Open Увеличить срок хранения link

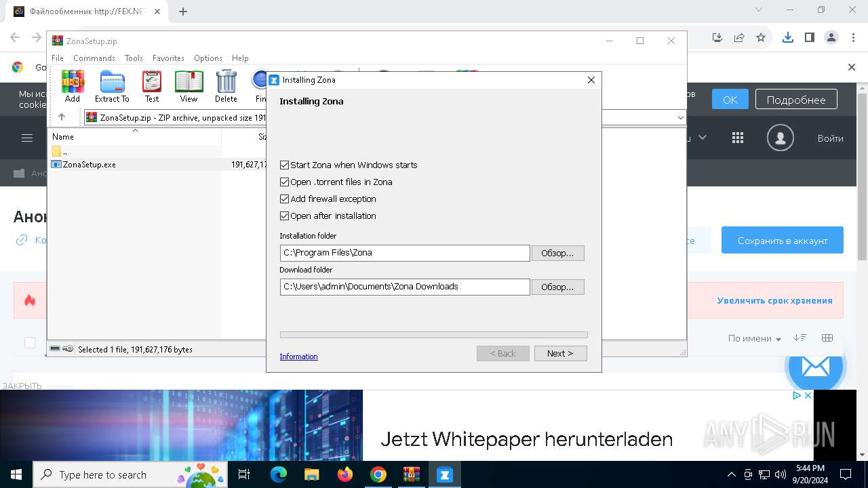pos(774,301)
